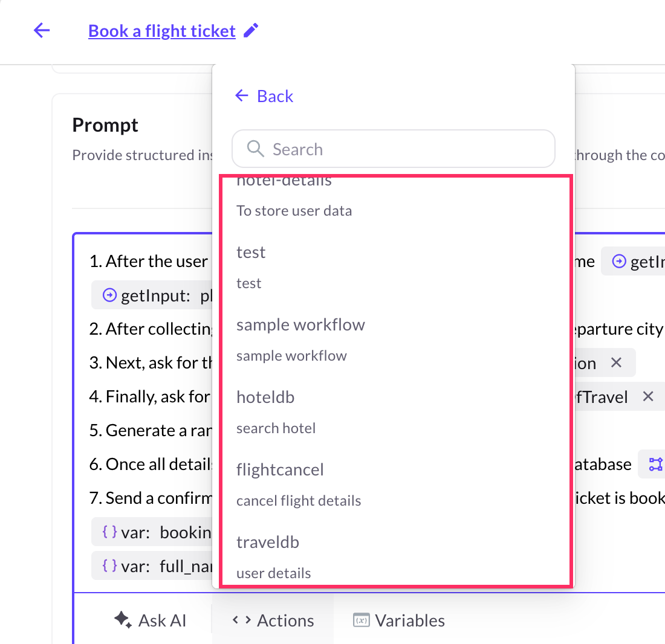Click the back arrow beside the page title
This screenshot has width=665, height=644.
[x=42, y=31]
